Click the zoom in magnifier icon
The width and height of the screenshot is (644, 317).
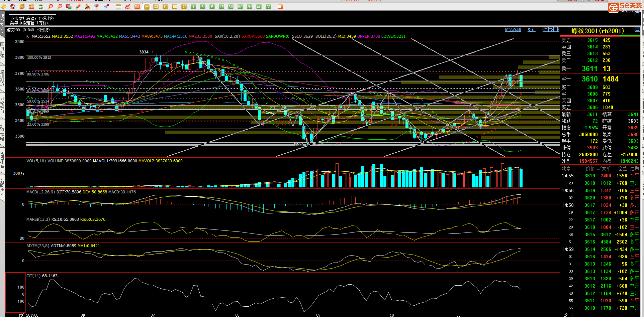(50, 7)
